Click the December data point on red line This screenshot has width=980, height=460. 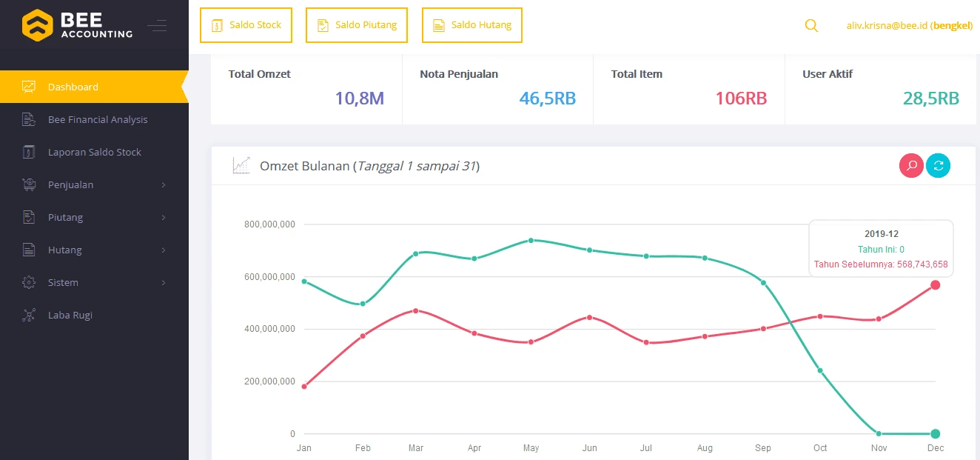[x=935, y=284]
